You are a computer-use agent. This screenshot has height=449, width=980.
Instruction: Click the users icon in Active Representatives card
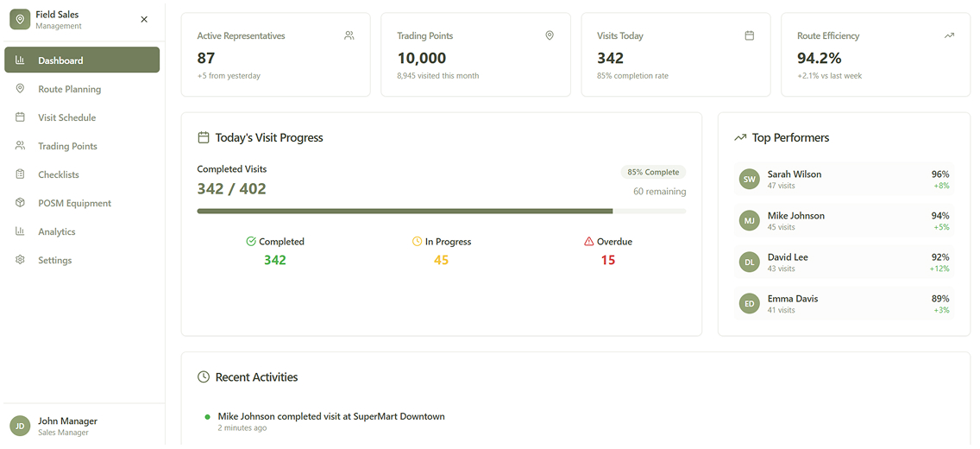click(x=349, y=36)
